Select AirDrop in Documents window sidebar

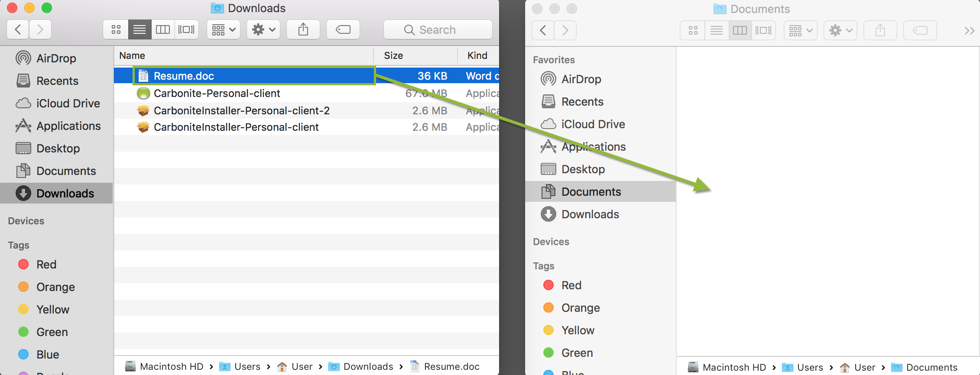pyautogui.click(x=600, y=79)
